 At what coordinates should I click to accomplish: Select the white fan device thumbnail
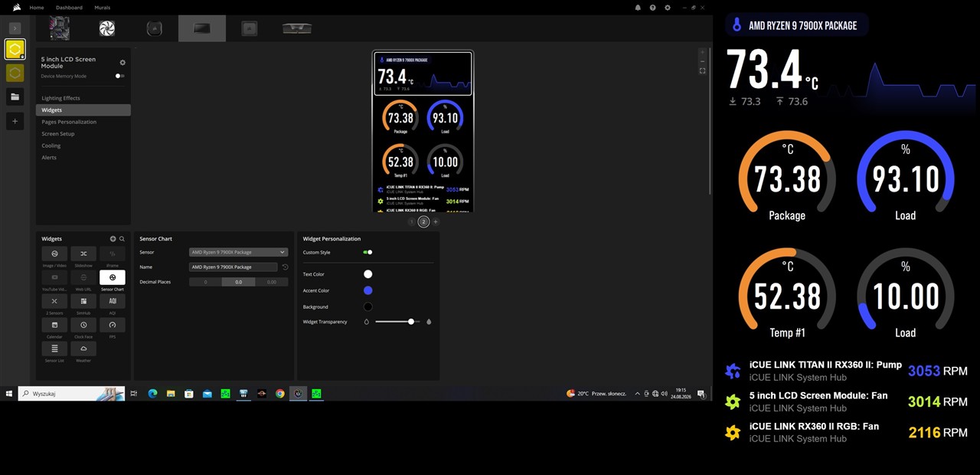click(106, 28)
